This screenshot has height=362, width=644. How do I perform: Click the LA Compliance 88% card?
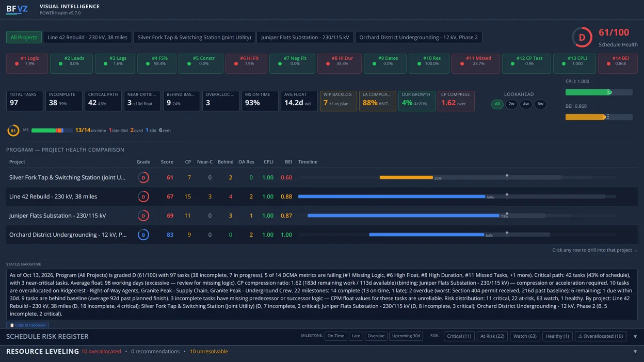pos(377,101)
